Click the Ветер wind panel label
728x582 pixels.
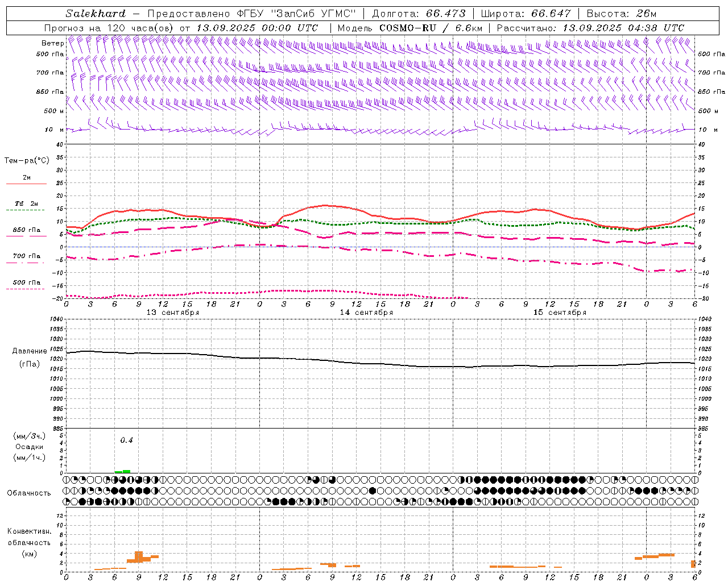pyautogui.click(x=52, y=43)
